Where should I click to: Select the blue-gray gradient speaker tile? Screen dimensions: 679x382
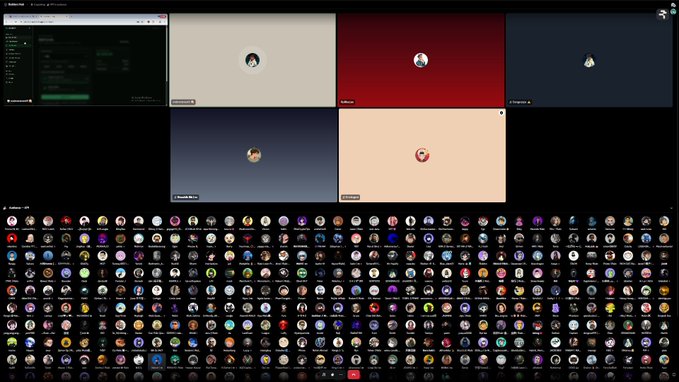coord(254,155)
